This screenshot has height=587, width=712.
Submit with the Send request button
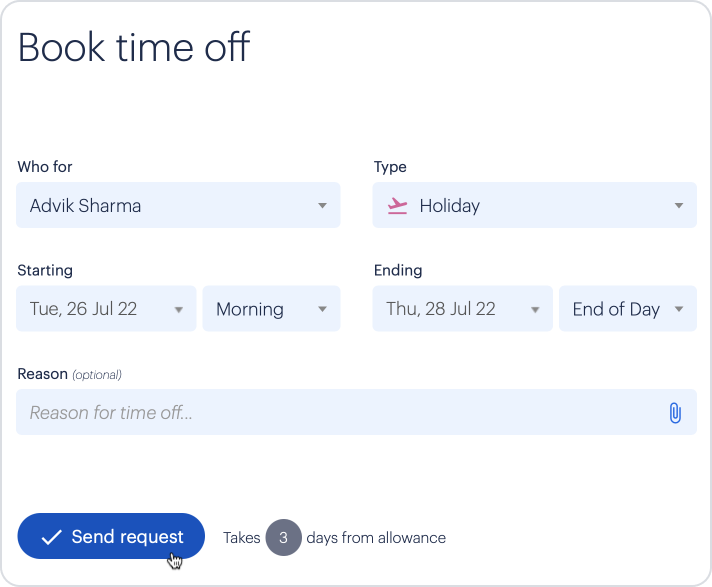[x=111, y=537]
